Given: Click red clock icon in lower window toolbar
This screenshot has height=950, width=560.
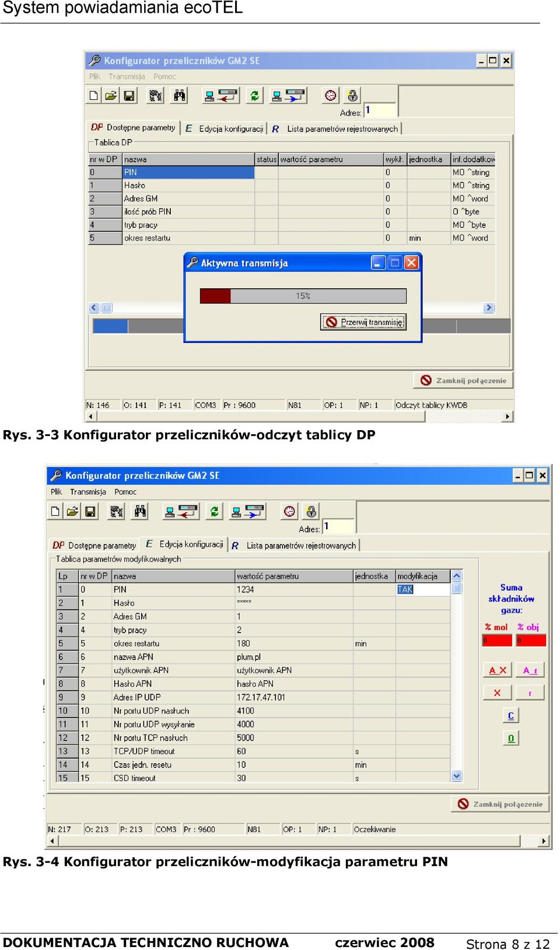Looking at the screenshot, I should coord(289,511).
